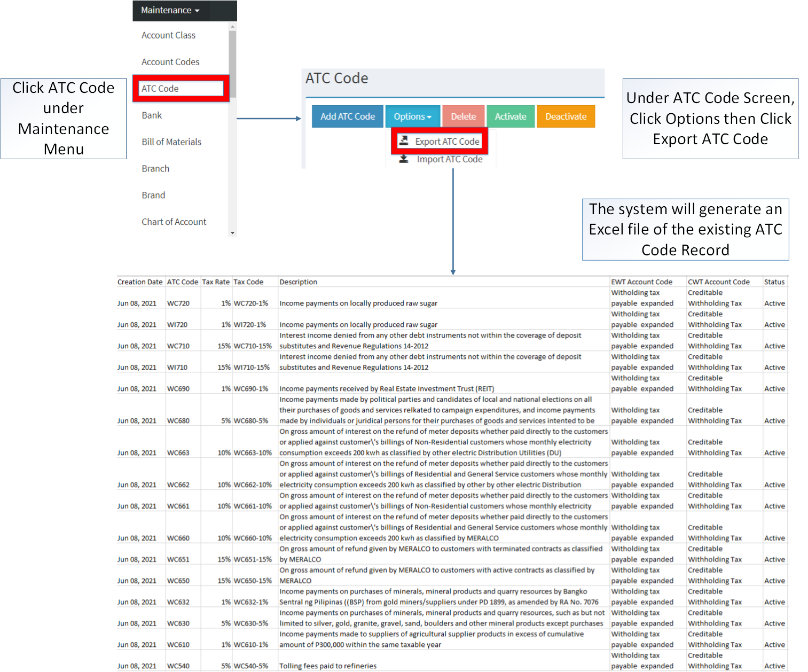Expand the Options button menu
The width and height of the screenshot is (808, 672).
point(412,116)
